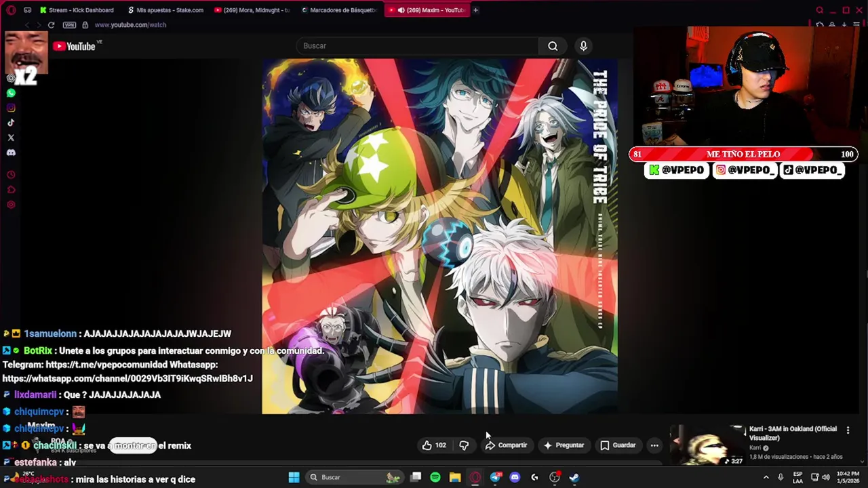Go back to previous page
868x488 pixels.
(x=26, y=25)
